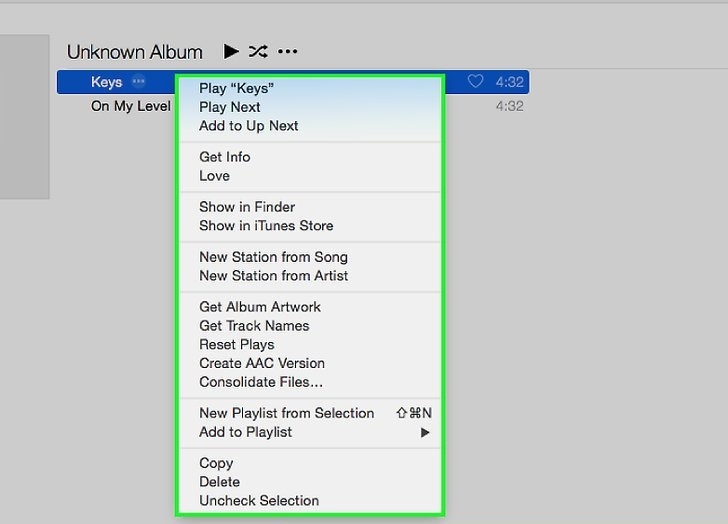Select Reset Plays
This screenshot has width=728, height=524.
(310, 344)
